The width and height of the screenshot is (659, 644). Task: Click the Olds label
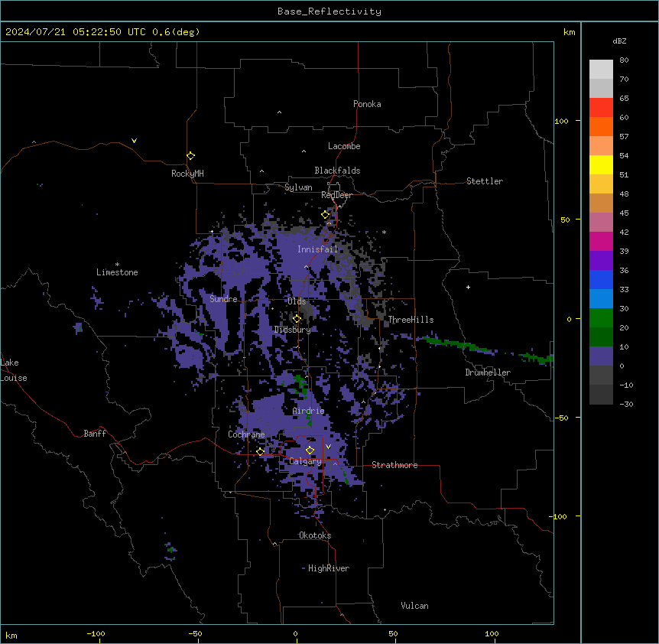(297, 301)
